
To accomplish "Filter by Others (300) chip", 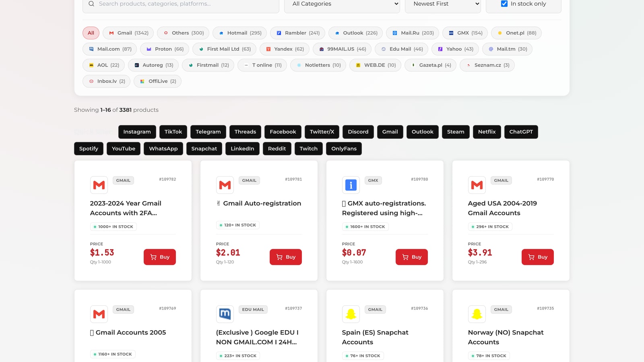I will (183, 33).
